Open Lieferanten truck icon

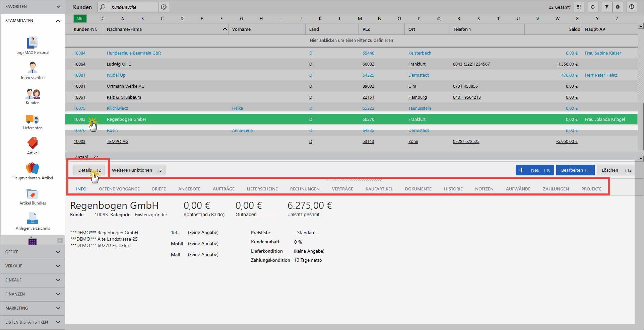33,119
